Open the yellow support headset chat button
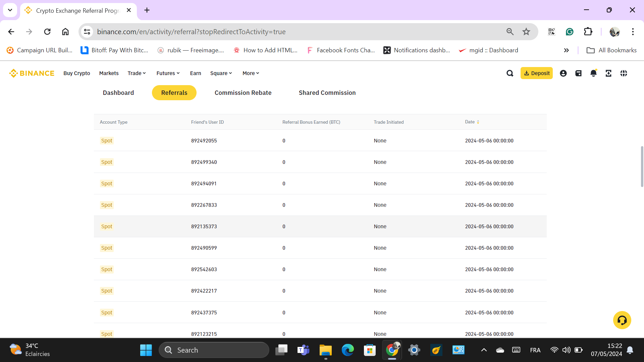Screen dimensions: 644x362 [x=622, y=320]
